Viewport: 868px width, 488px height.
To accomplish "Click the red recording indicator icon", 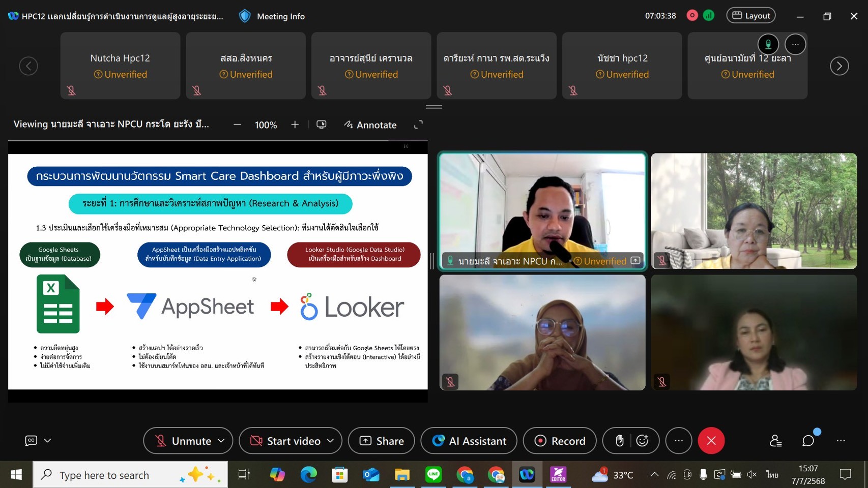I will [692, 15].
